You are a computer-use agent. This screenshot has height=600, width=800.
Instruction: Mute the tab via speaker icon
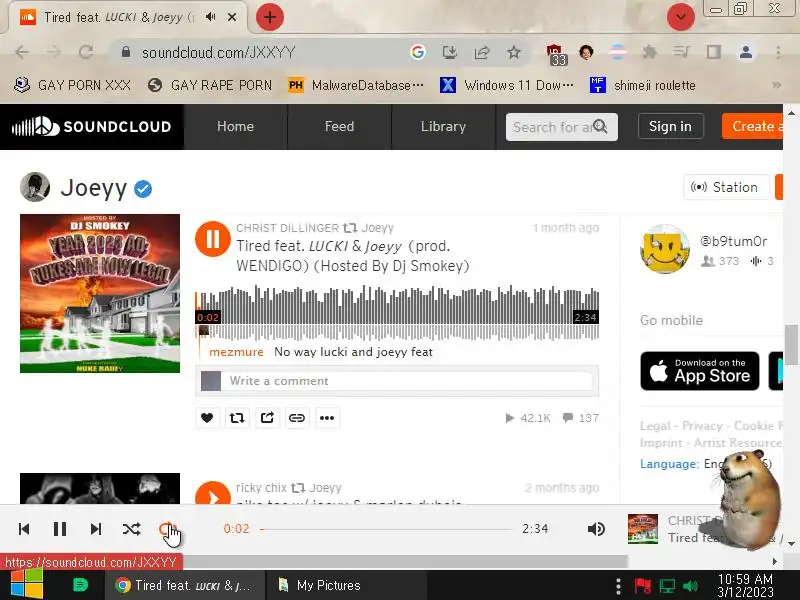[210, 17]
